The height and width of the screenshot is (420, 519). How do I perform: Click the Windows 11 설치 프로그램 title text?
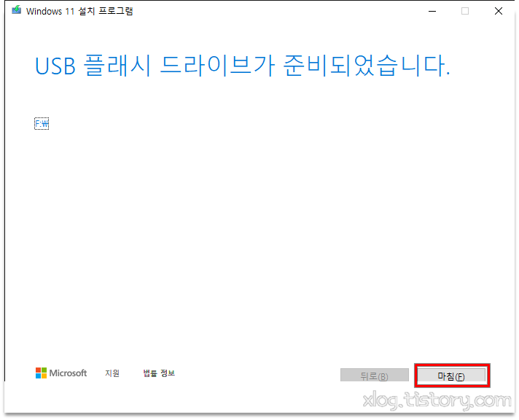[79, 11]
